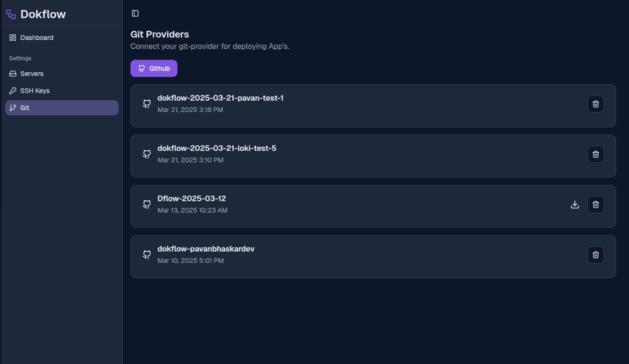Toggle the sidebar panel icon
629x364 pixels.
[x=135, y=13]
